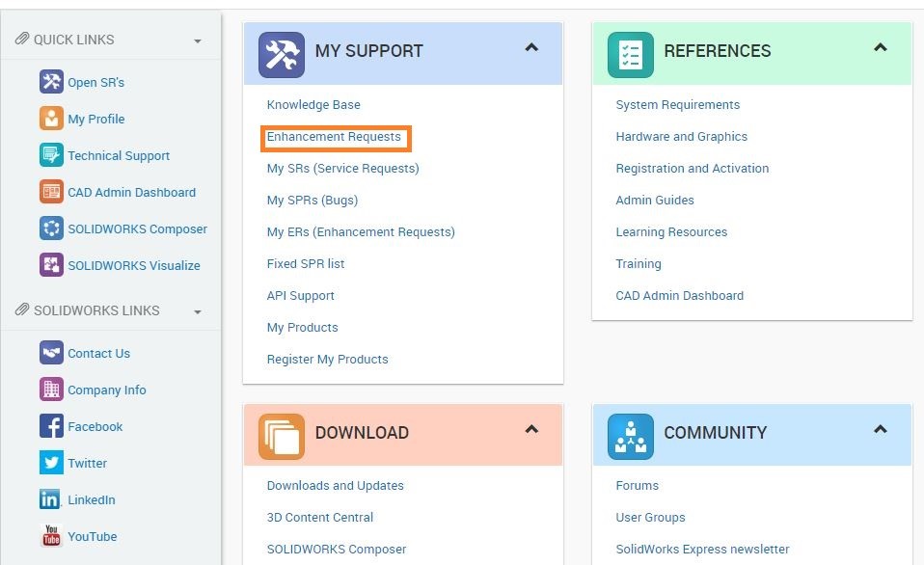Click the DOWNLOAD panel heading

pyautogui.click(x=362, y=433)
